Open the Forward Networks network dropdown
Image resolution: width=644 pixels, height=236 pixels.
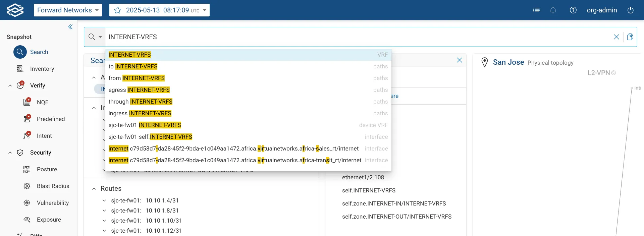[x=68, y=10]
